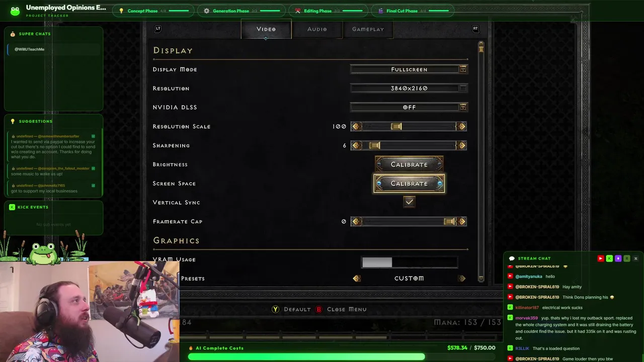Select previous Presets option with left arrow
The height and width of the screenshot is (362, 644).
(356, 278)
